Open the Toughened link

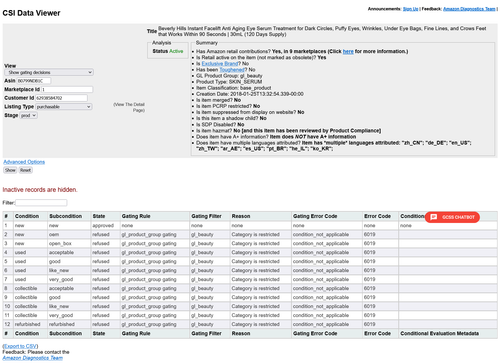pyautogui.click(x=232, y=69)
